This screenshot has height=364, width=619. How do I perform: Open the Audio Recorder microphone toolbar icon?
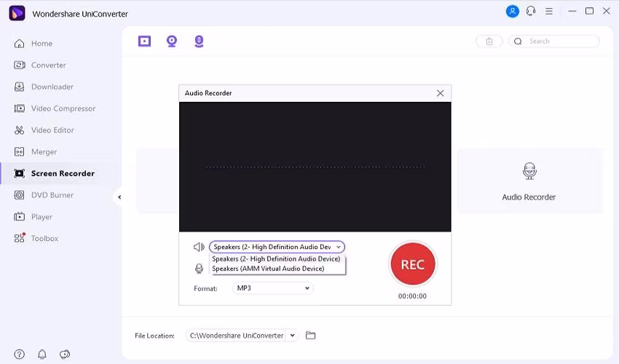199,41
